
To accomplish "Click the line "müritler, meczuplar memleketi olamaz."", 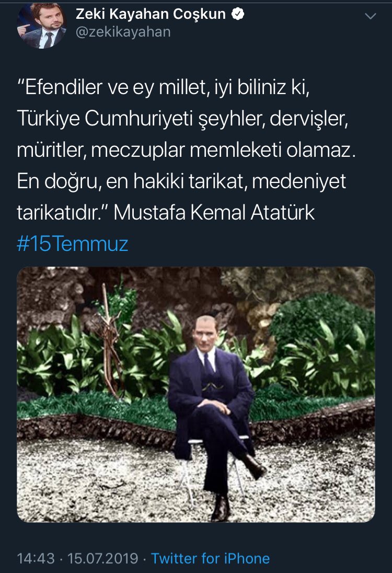I will 186,150.
